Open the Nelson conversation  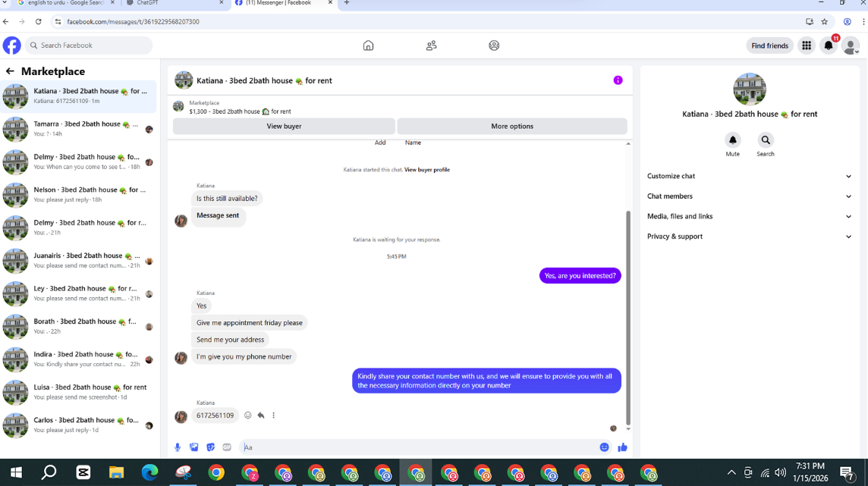coord(79,195)
